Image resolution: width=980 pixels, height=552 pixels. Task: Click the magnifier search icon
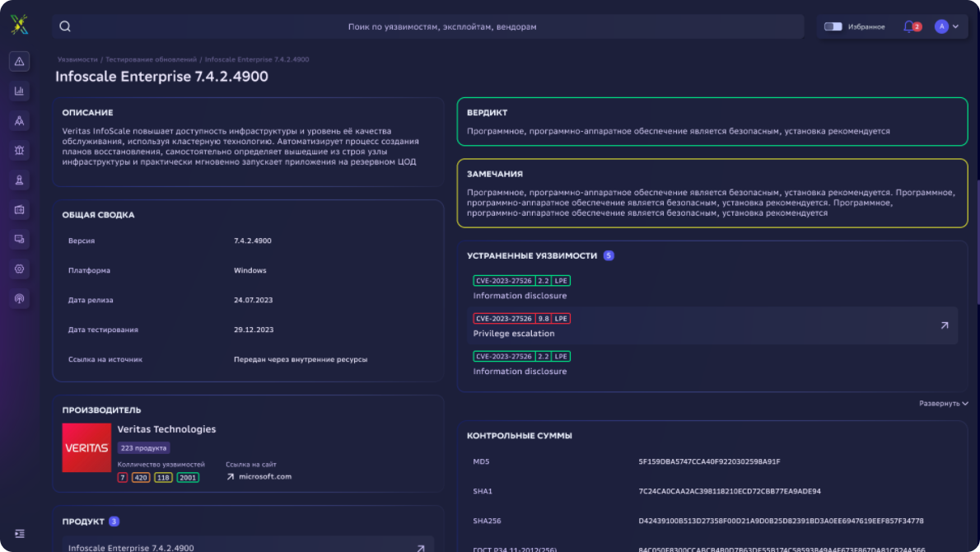65,26
